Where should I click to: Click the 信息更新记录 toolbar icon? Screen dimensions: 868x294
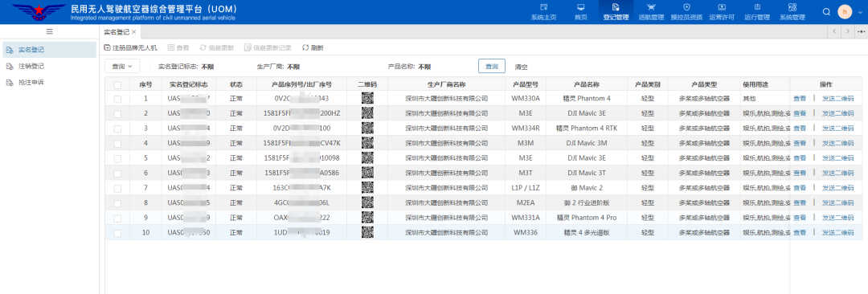coord(248,47)
